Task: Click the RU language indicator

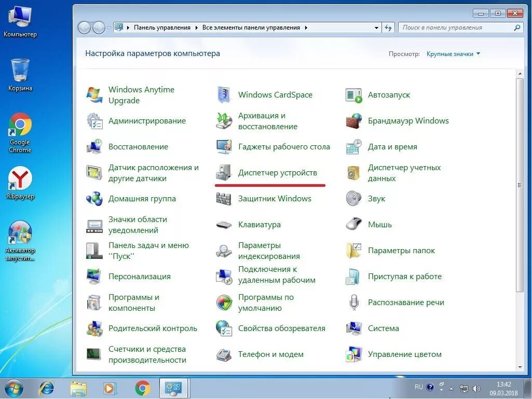Action: (419, 387)
